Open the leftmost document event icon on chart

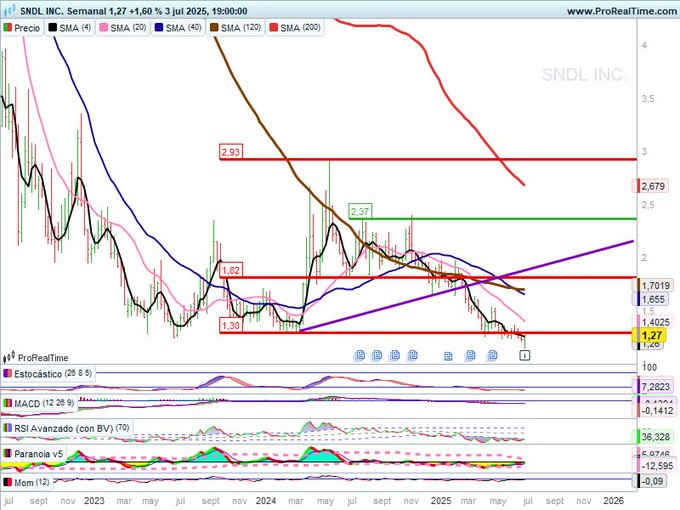click(x=360, y=356)
